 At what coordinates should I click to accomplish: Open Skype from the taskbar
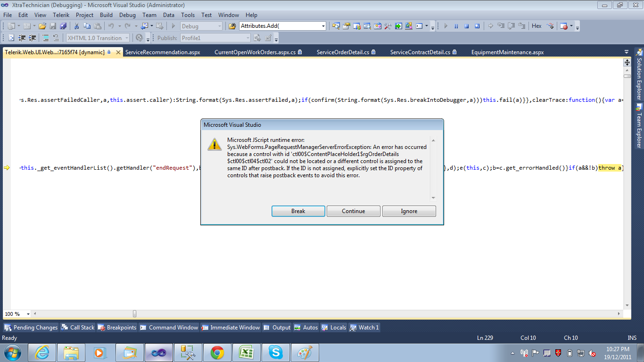(x=276, y=353)
